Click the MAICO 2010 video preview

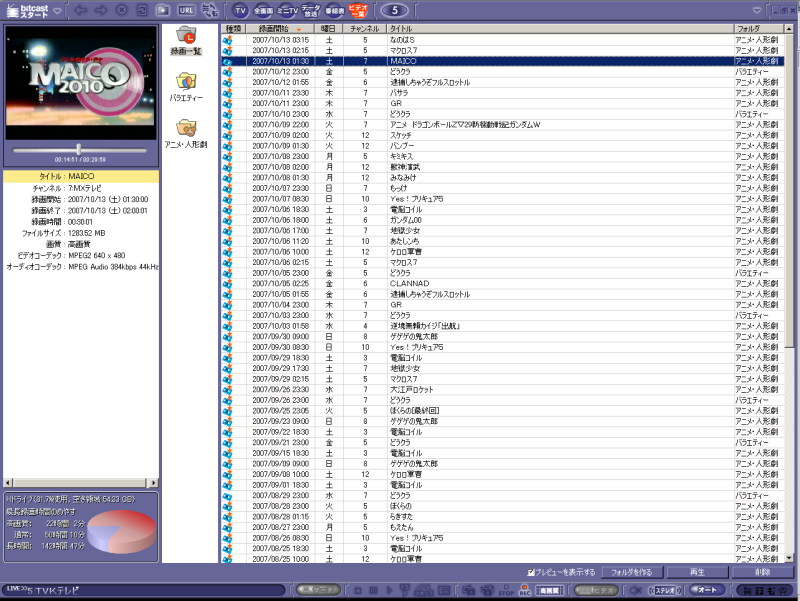81,82
